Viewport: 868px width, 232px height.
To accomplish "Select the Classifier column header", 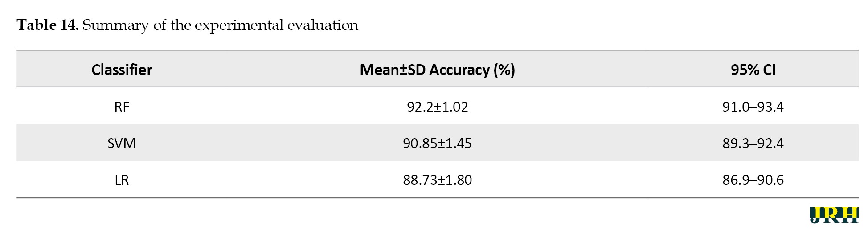I will (122, 70).
